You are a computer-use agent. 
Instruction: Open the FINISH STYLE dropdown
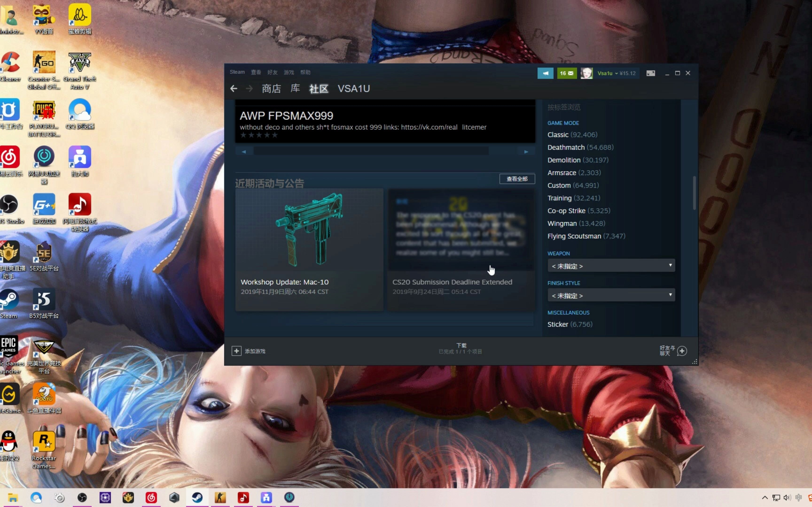(x=611, y=295)
